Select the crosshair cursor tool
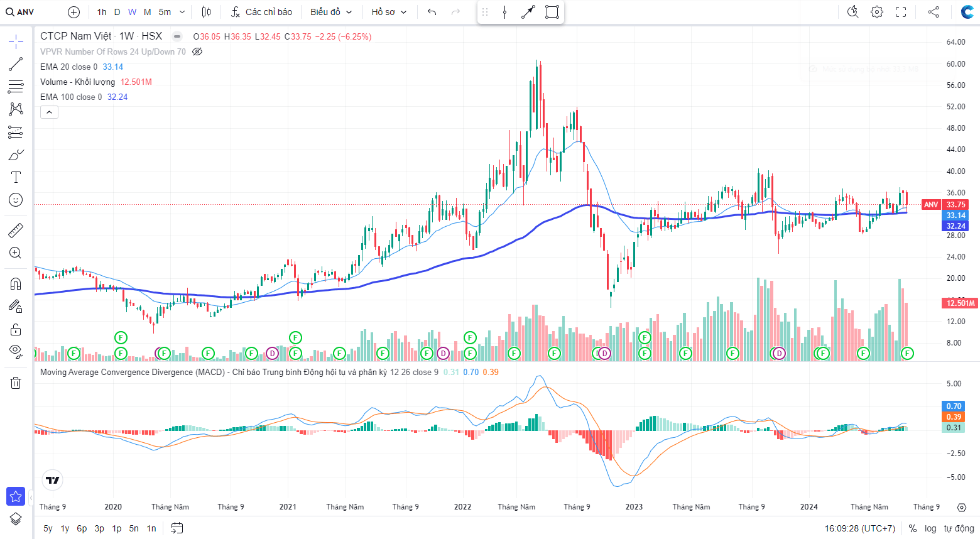The height and width of the screenshot is (539, 980). (16, 42)
